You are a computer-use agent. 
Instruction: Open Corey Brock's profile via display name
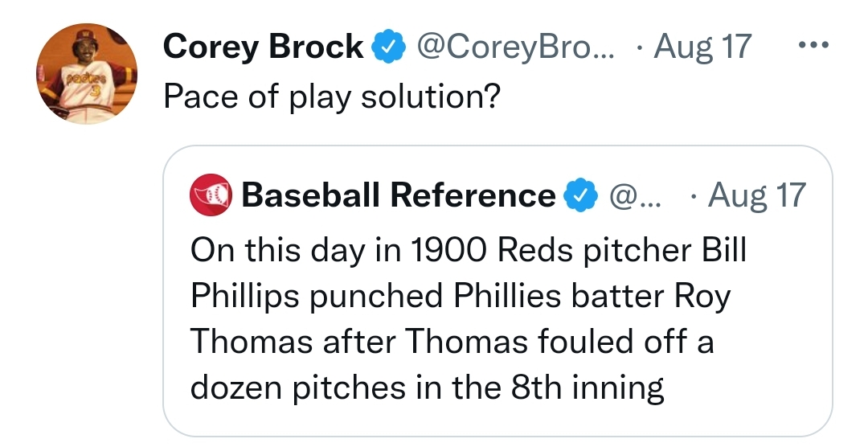coord(263,47)
